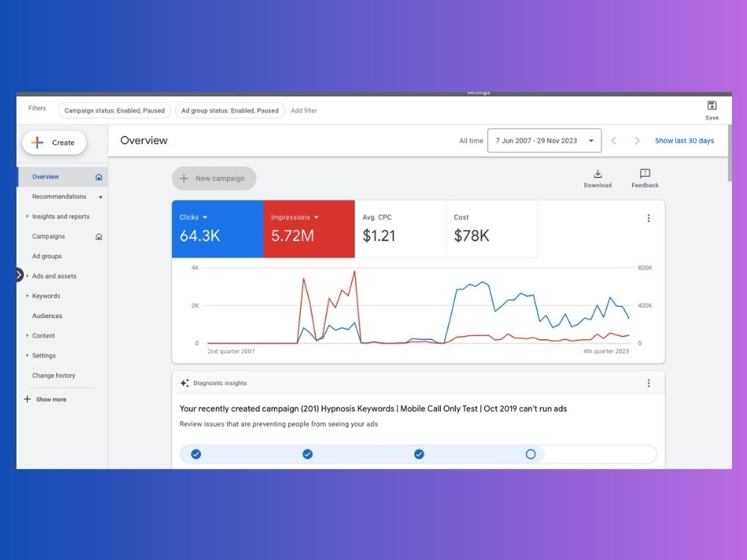Select third checked diagnostic step

coord(419,454)
